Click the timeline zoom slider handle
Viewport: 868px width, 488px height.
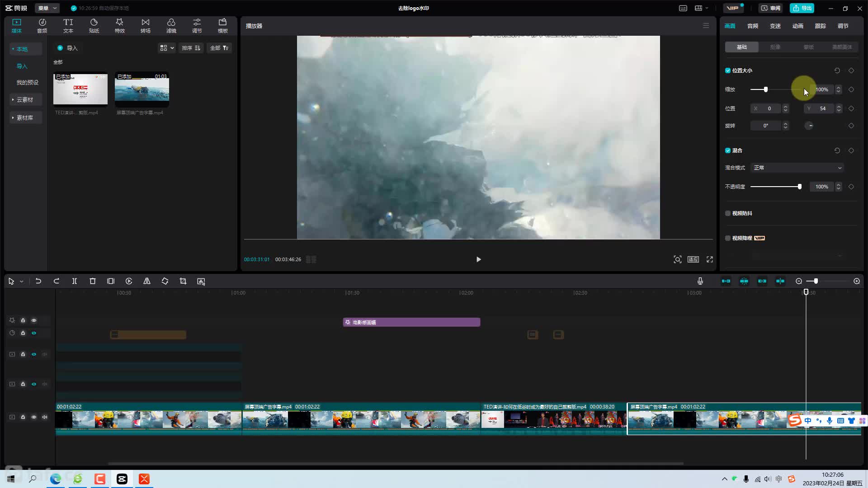coord(816,281)
